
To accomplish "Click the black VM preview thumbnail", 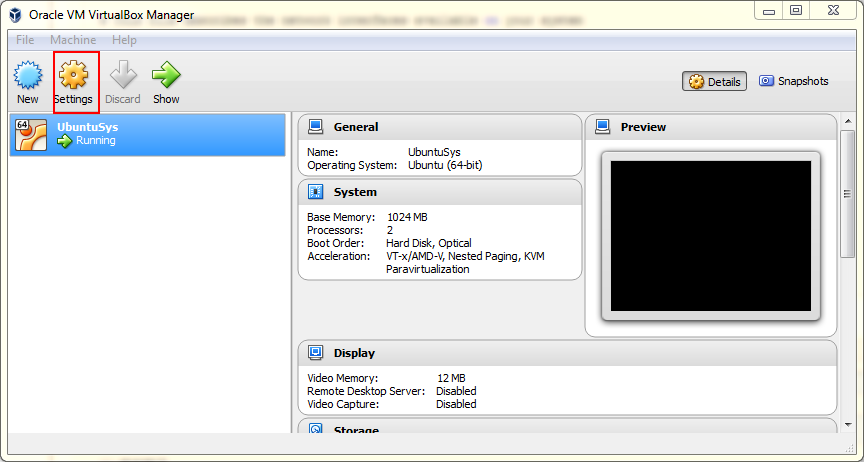I will pos(710,235).
